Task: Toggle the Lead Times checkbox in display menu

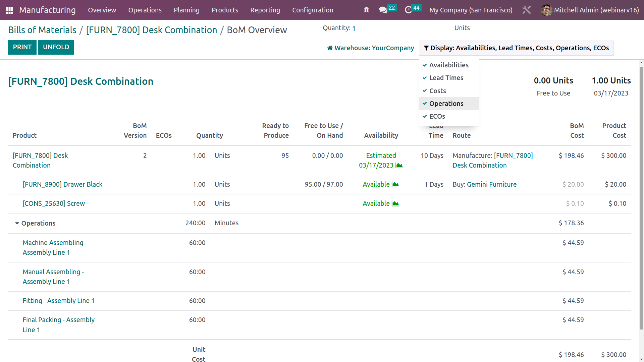Action: [x=446, y=78]
